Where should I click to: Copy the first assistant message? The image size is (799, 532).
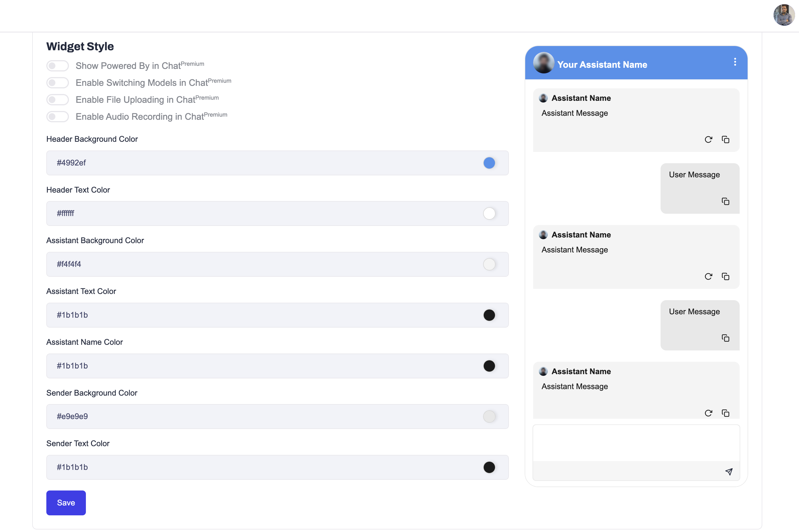tap(725, 139)
